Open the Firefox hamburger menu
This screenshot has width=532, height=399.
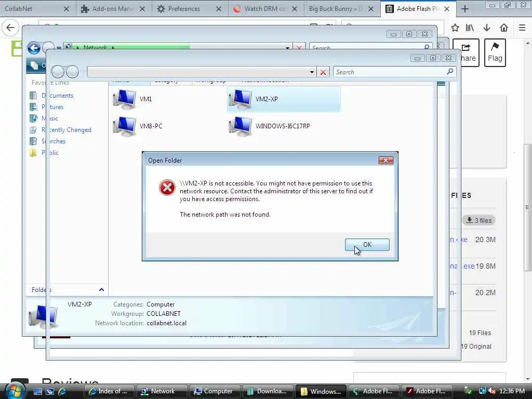522,28
